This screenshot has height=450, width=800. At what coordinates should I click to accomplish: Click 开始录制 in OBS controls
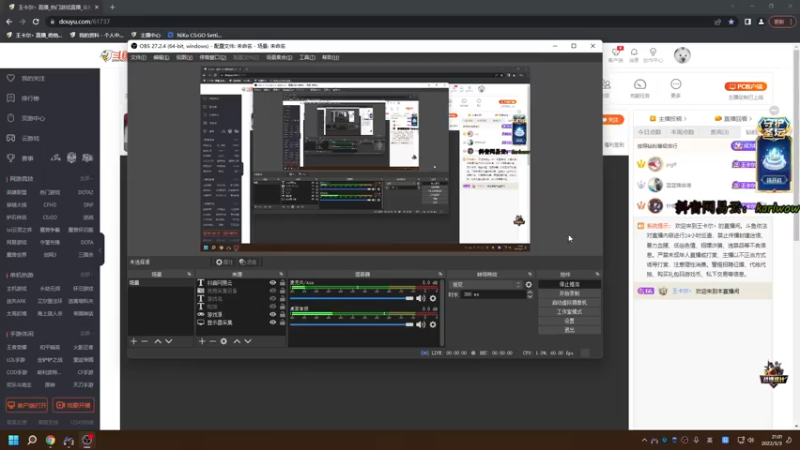coord(569,293)
